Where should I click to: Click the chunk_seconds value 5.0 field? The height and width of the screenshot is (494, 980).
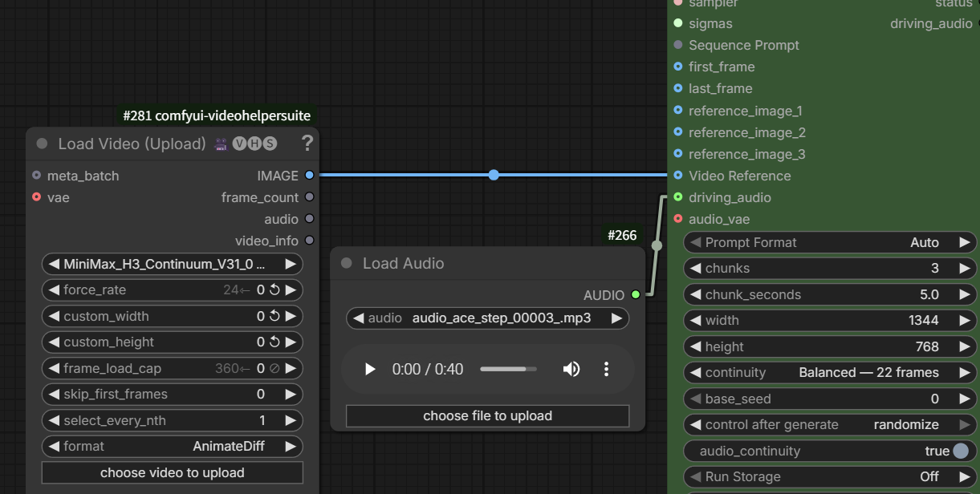[x=929, y=294]
